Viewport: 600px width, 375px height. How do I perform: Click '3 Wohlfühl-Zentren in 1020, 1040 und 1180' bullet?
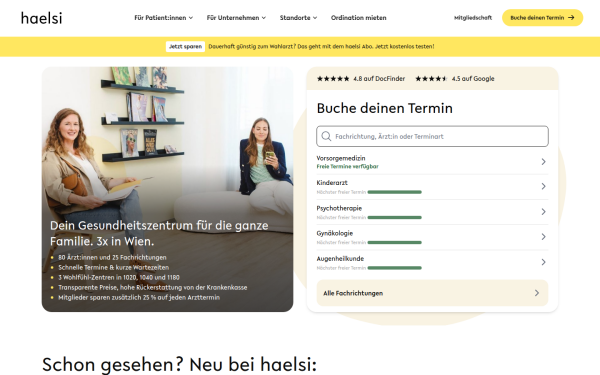tap(119, 277)
